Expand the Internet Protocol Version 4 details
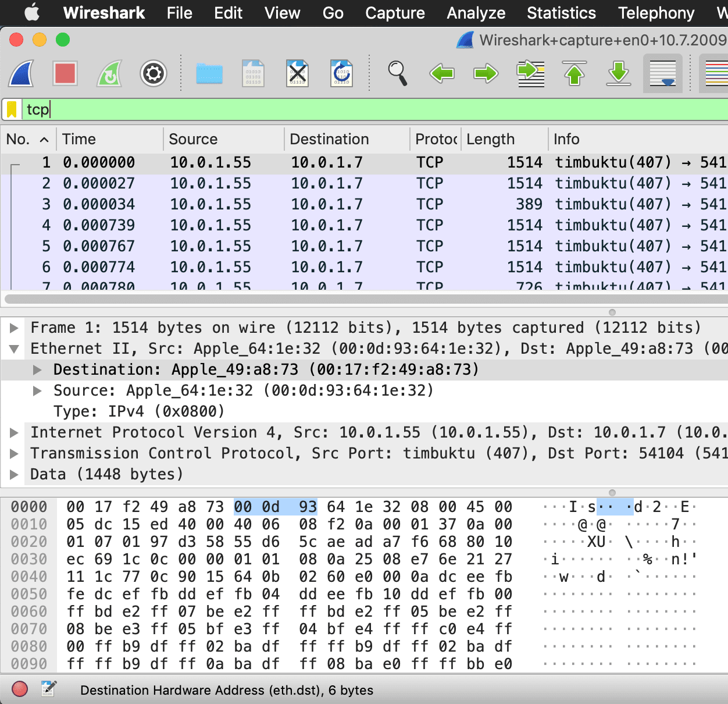This screenshot has width=728, height=704. point(14,432)
